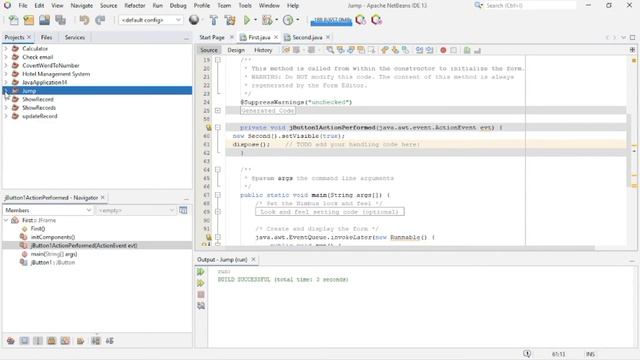
Task: Toggle the third filter button in Navigator bottom bar
Action: click(38, 341)
